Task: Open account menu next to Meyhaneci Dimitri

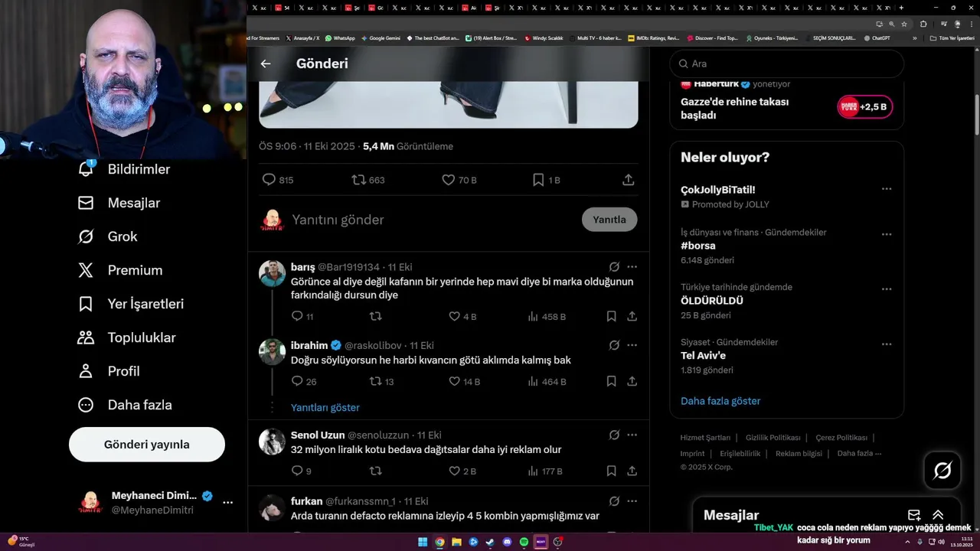Action: pos(227,503)
